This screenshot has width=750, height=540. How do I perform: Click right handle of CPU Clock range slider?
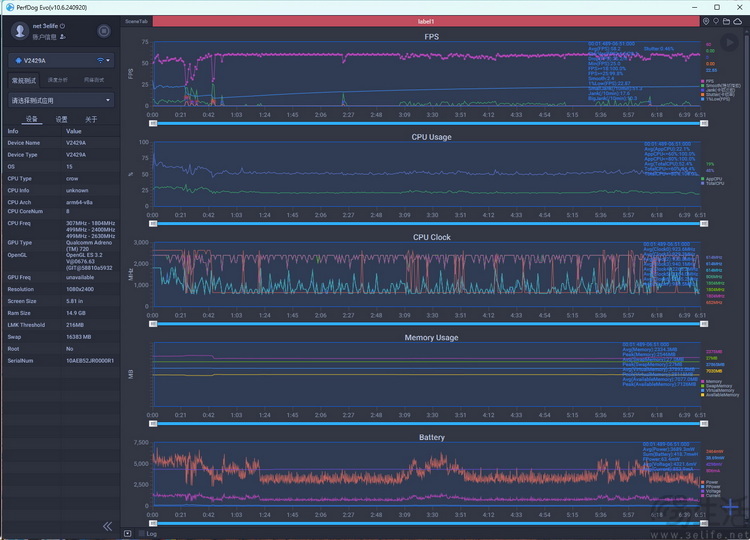click(704, 324)
